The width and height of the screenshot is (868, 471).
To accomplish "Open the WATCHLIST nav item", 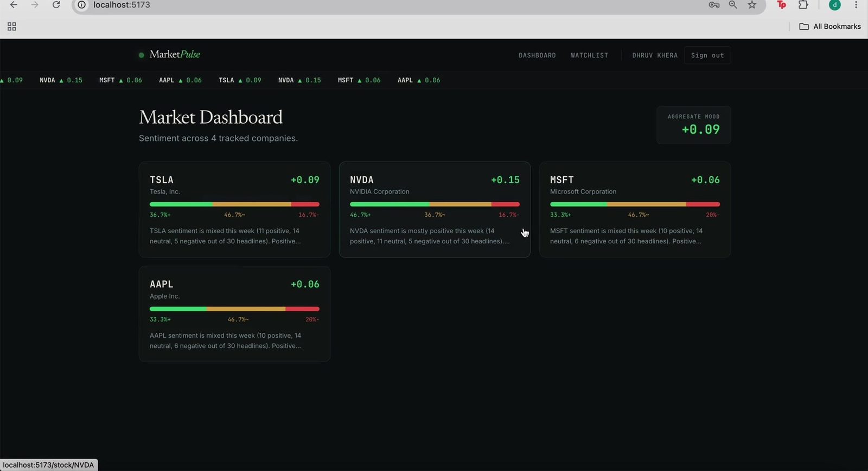I will tap(589, 55).
